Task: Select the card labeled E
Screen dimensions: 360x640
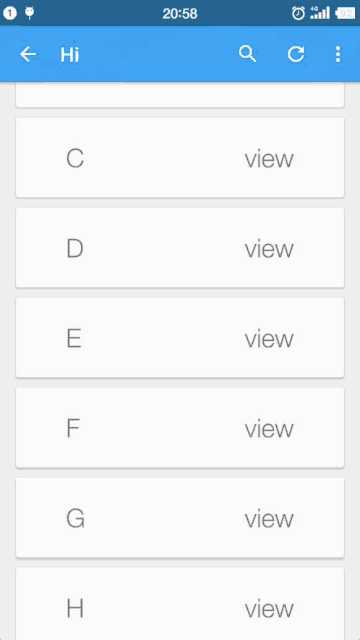Action: [180, 338]
